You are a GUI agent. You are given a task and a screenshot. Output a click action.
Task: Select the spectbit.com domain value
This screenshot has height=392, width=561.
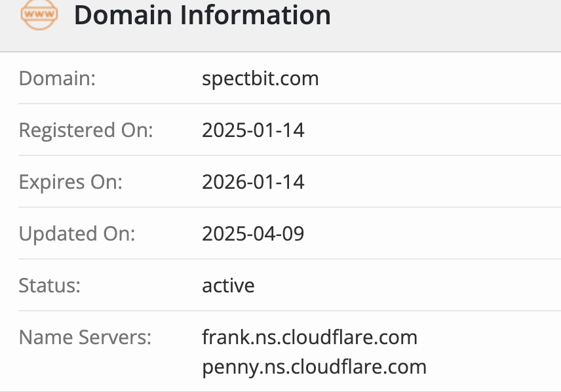(260, 79)
